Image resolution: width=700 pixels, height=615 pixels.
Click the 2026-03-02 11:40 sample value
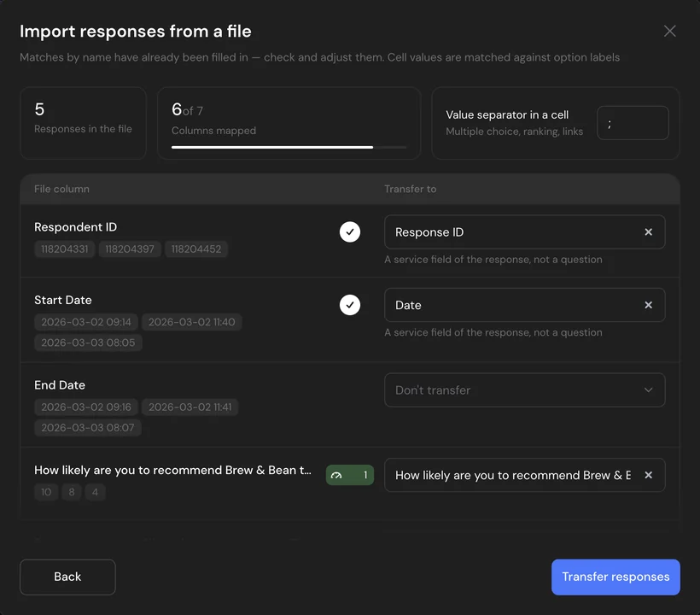(191, 322)
